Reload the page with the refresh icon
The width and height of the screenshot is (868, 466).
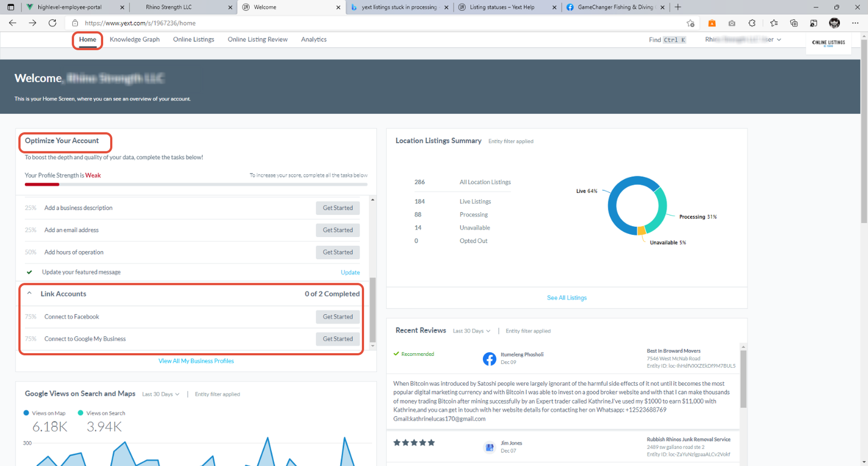click(52, 23)
